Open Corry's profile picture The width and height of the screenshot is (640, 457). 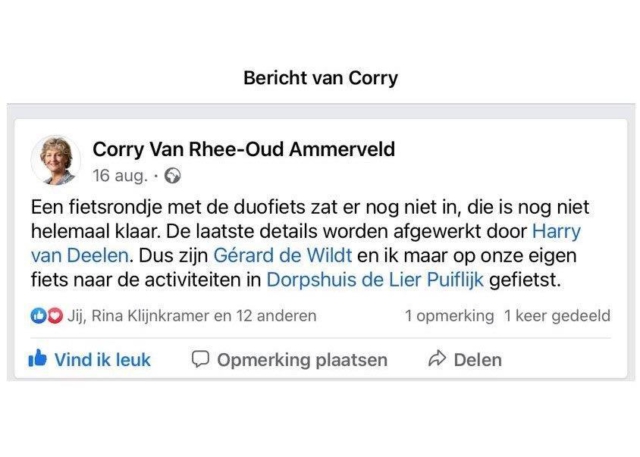click(56, 160)
